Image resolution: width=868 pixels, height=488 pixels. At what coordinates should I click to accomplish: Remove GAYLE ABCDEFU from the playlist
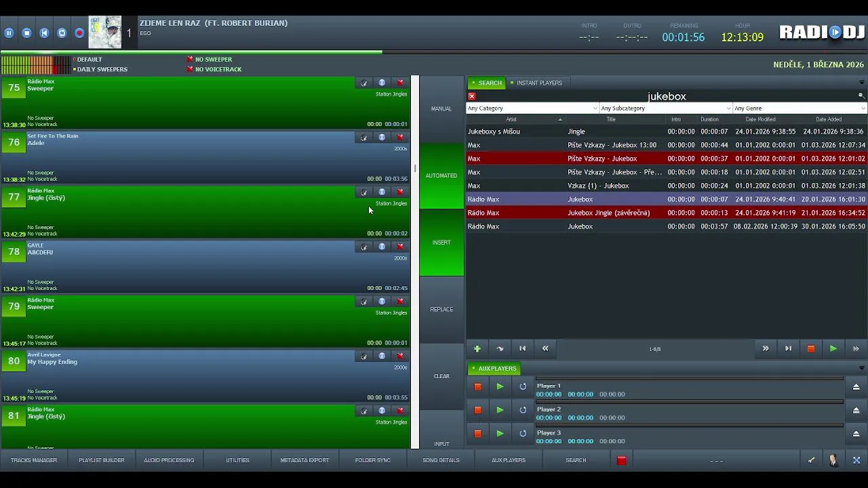click(x=400, y=247)
